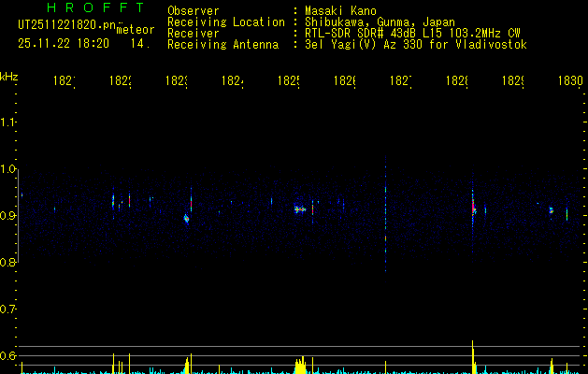
Task: Click the horizontal echo cluster in the spectrogram center
Action: (300, 209)
